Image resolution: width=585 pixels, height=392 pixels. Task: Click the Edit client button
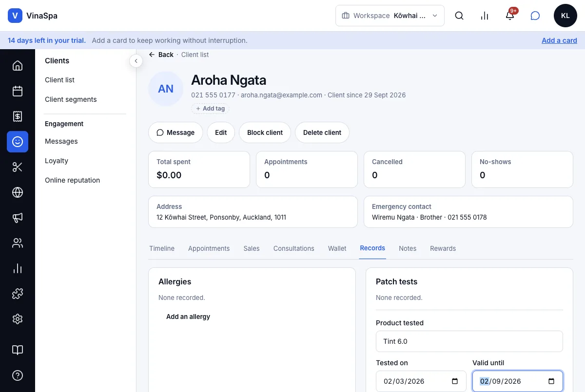pos(221,132)
